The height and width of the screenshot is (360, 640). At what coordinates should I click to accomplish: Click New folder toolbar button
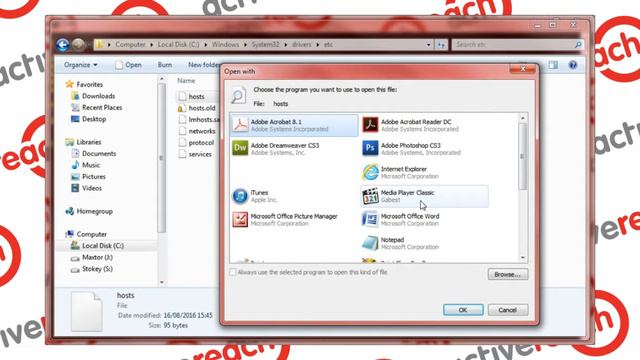pos(203,65)
